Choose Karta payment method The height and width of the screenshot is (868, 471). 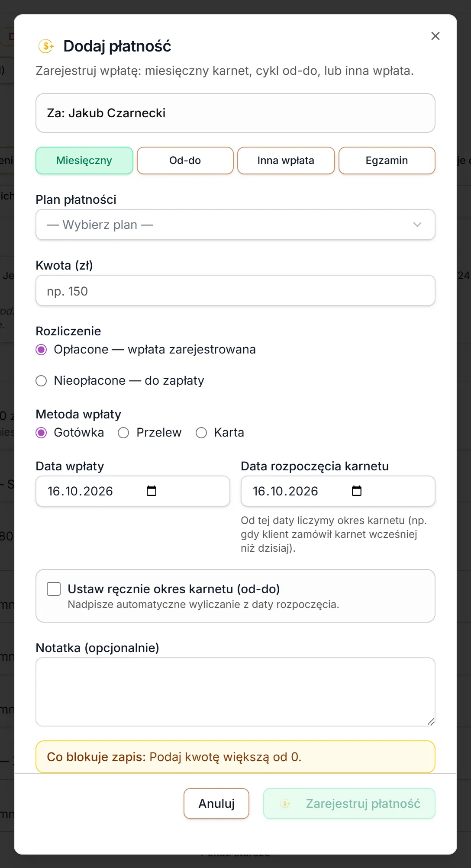coord(201,433)
